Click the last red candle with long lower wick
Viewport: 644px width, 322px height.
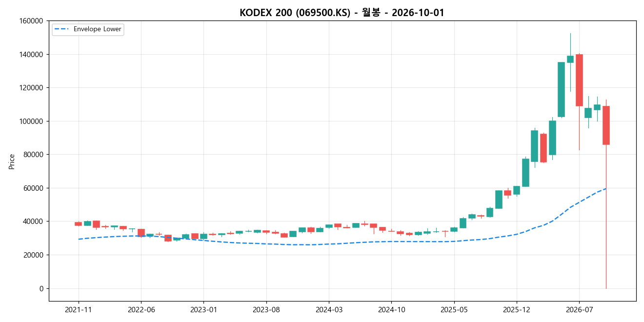click(606, 125)
